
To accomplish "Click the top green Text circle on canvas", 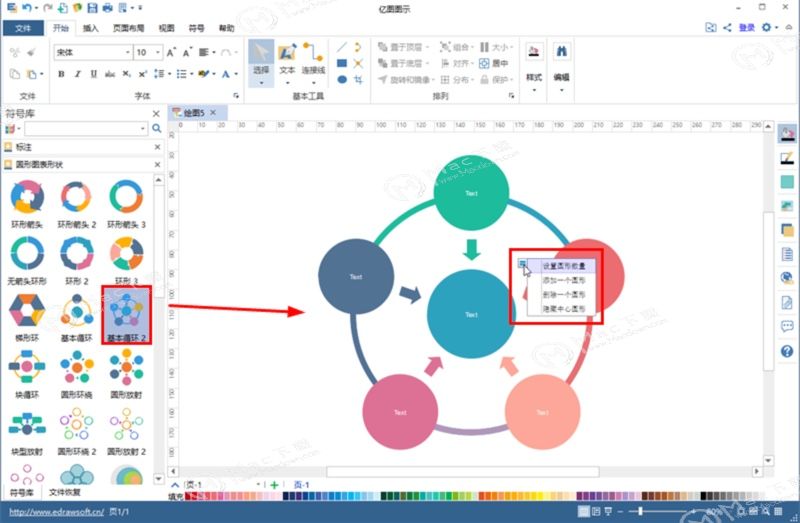I will [x=471, y=193].
